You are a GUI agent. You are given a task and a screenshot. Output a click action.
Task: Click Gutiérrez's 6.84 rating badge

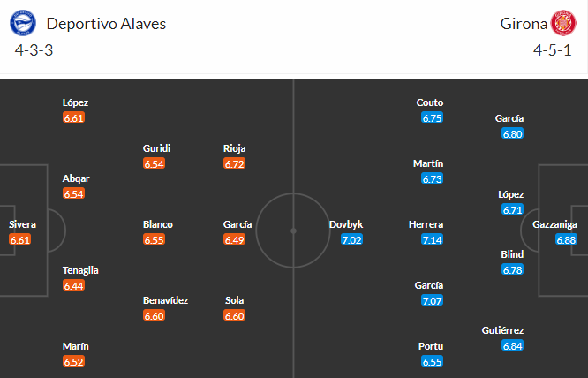pyautogui.click(x=512, y=345)
